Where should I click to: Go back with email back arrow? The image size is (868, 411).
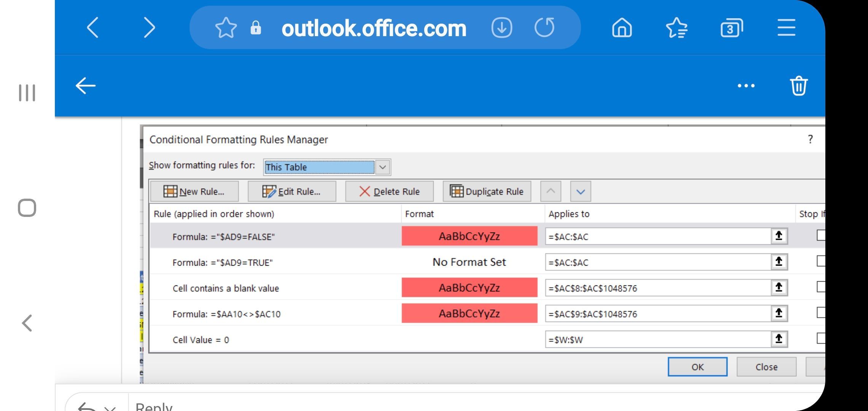[x=86, y=86]
